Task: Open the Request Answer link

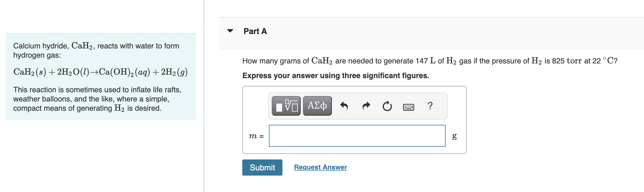Action: coord(320,167)
